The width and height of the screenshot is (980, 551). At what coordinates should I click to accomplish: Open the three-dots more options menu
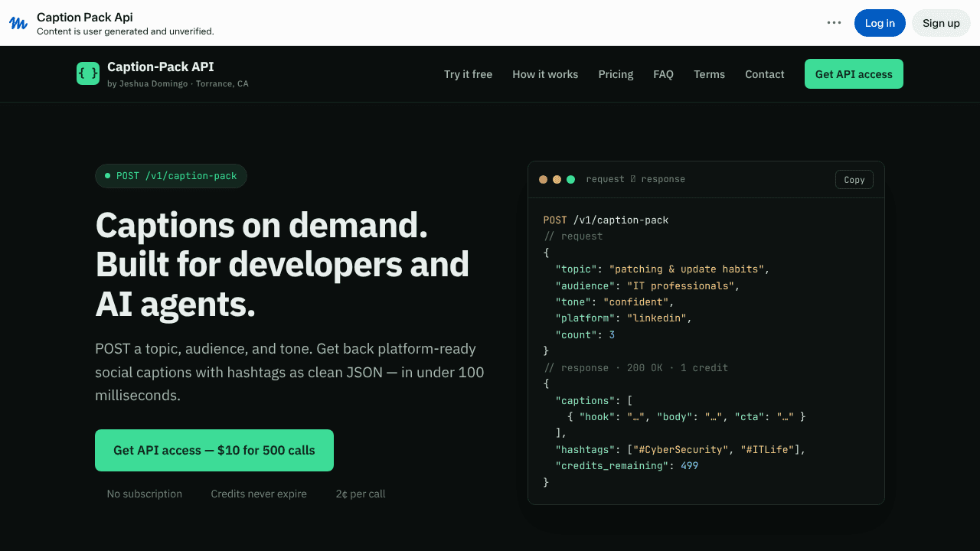click(x=835, y=23)
